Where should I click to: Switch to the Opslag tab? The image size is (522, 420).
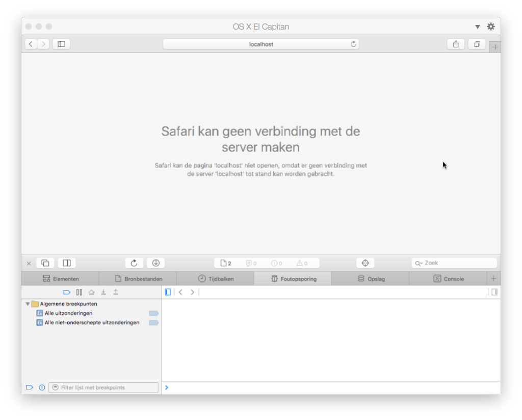(x=370, y=279)
